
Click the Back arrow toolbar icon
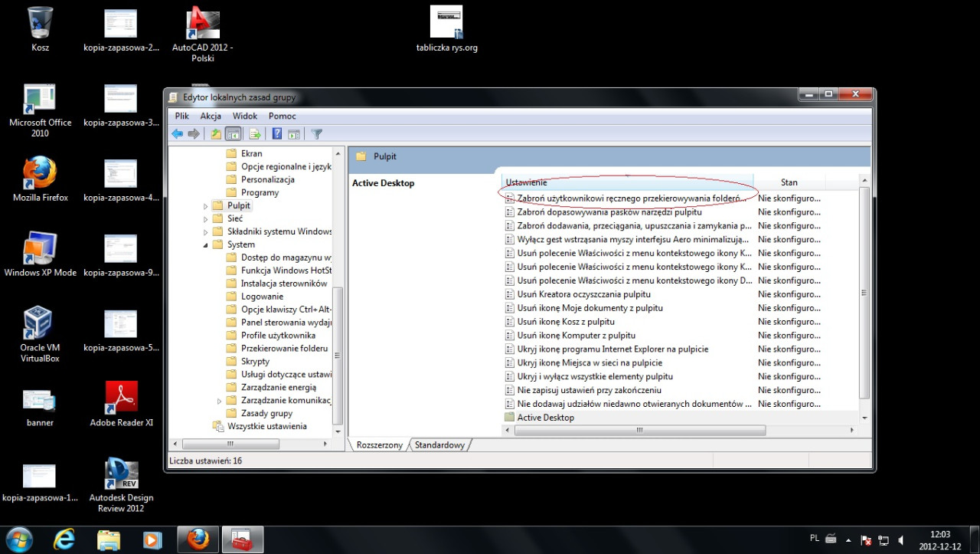click(x=178, y=134)
